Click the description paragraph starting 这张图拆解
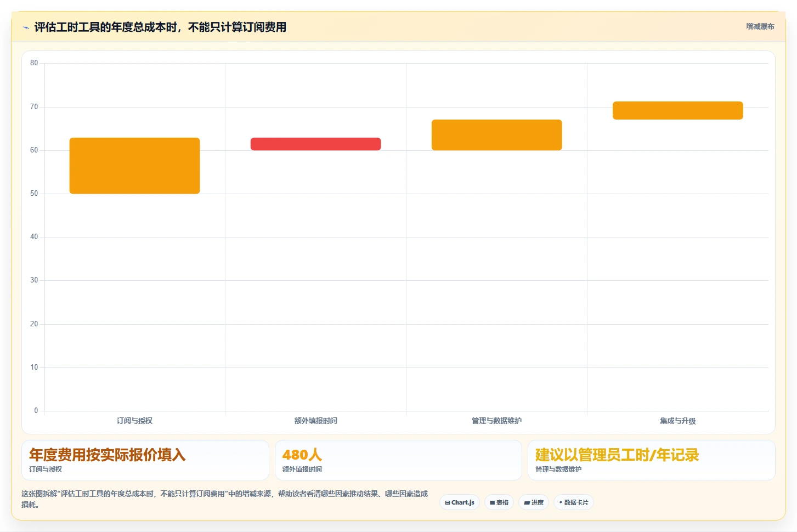The width and height of the screenshot is (797, 532). (225, 499)
